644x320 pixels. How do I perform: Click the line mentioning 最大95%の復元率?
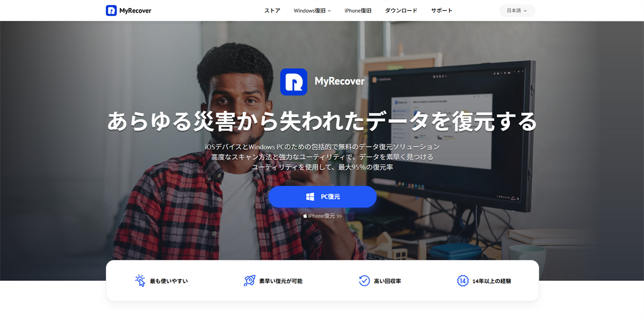(323, 168)
